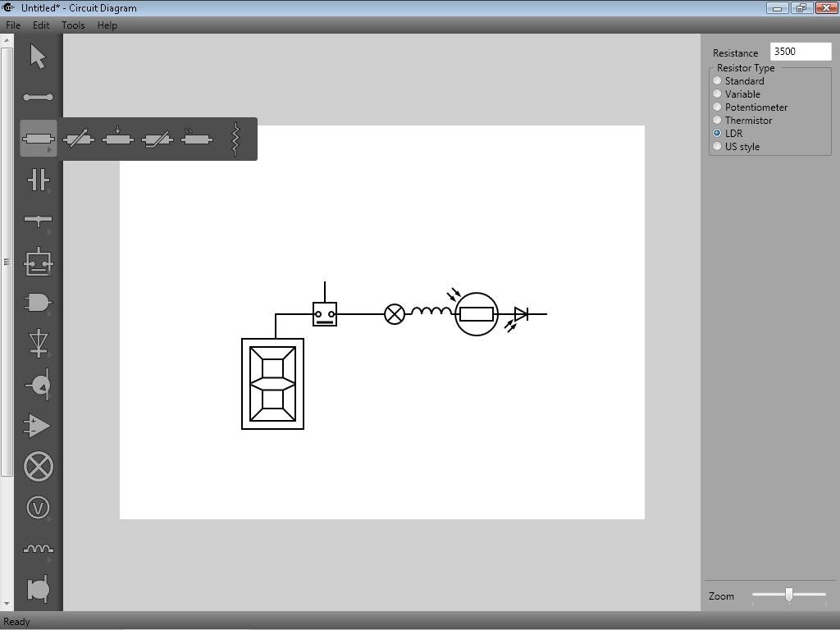The image size is (840, 630).
Task: Select the pointer/selection tool
Action: pos(37,57)
